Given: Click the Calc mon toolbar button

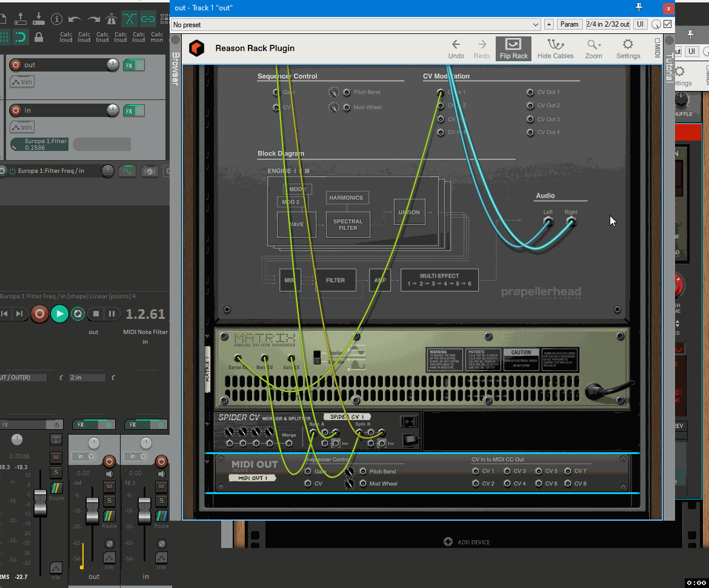Looking at the screenshot, I should click(x=157, y=36).
